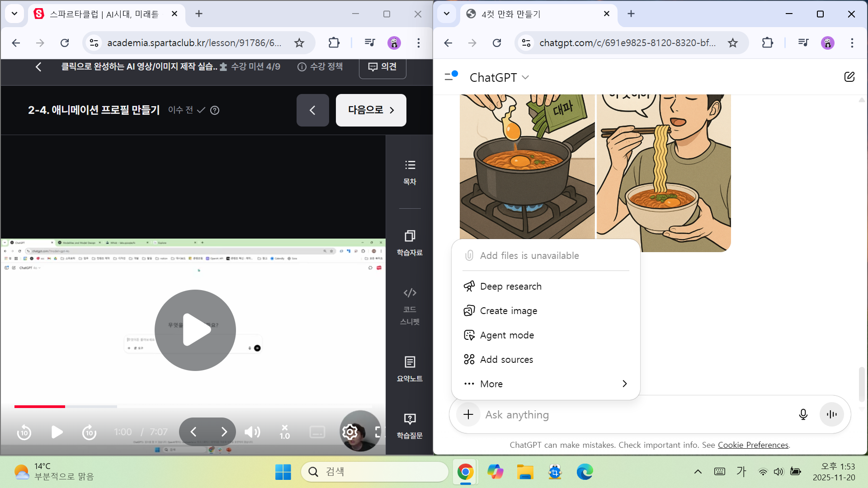Open the 코드 스니펫 code snippet panel
The height and width of the screenshot is (488, 868).
(410, 306)
